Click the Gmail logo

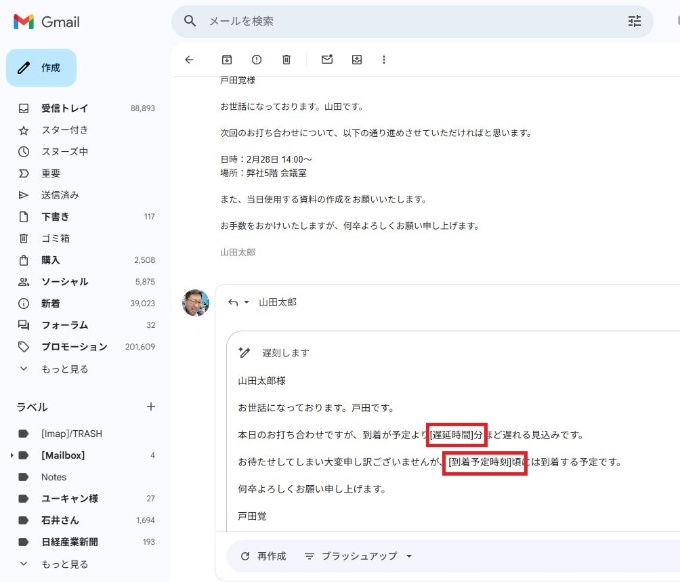(46, 22)
